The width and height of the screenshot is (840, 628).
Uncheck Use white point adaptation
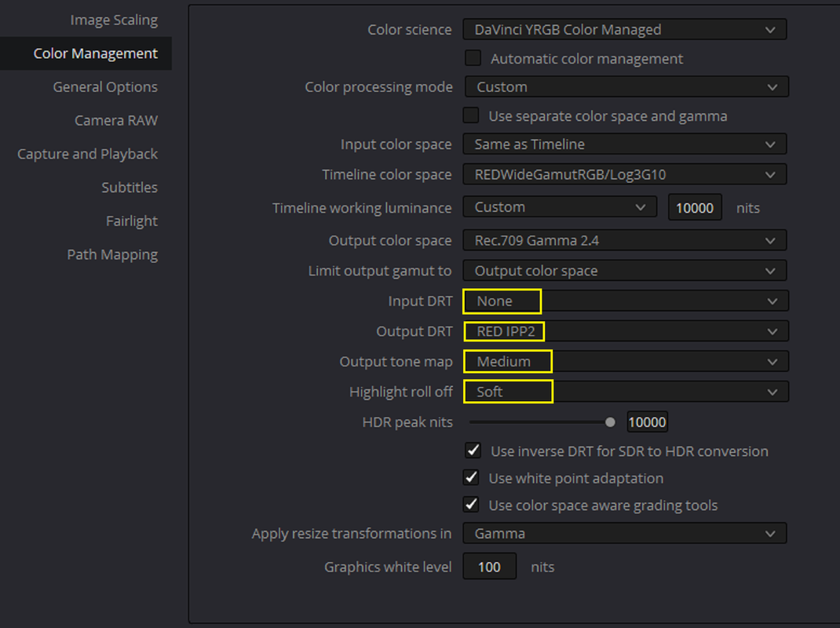point(471,477)
